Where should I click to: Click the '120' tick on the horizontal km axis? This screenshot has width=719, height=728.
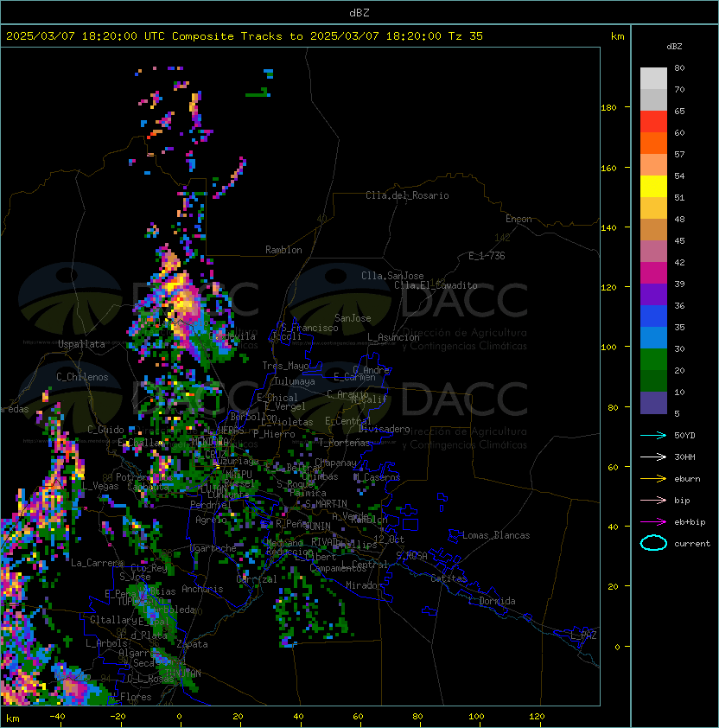click(x=537, y=717)
